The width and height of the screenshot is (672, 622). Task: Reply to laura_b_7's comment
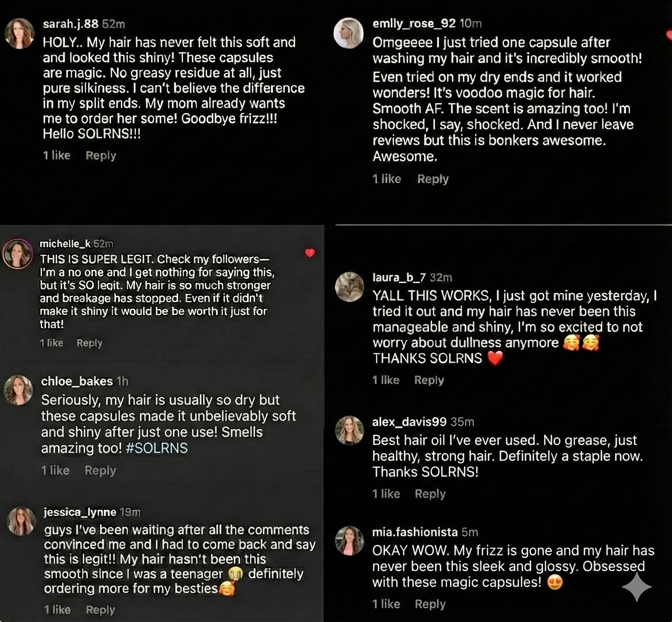tap(429, 380)
